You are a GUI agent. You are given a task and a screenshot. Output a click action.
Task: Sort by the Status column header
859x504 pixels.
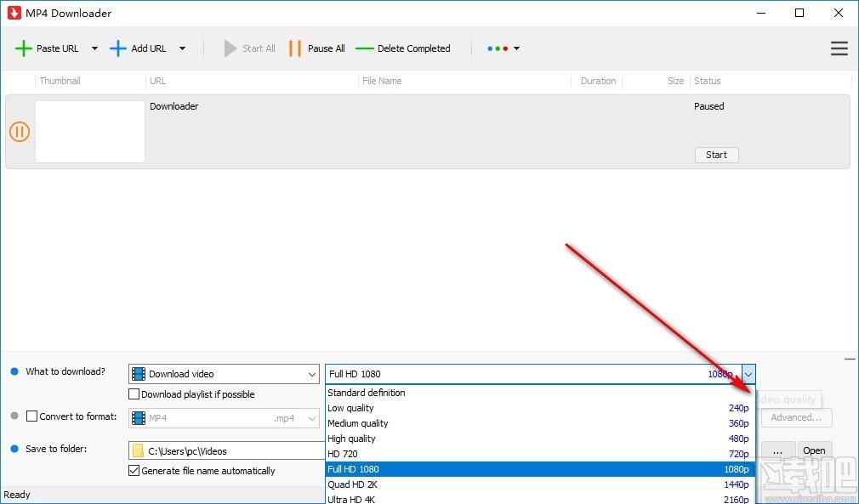708,81
